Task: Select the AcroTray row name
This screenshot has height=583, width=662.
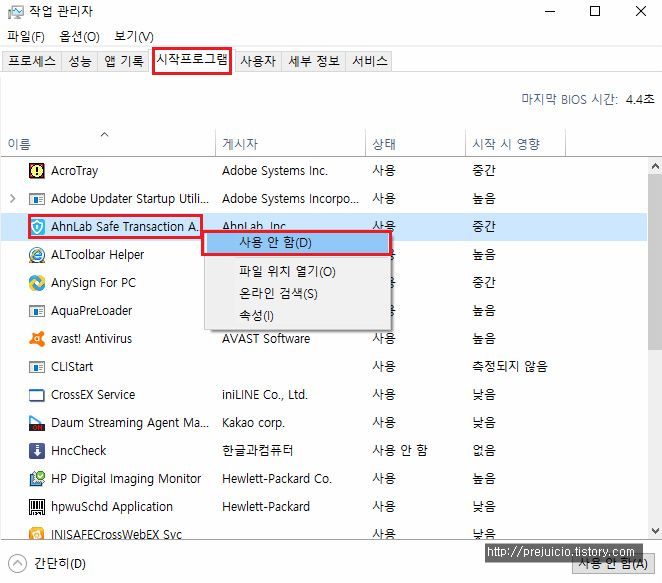Action: pos(75,171)
